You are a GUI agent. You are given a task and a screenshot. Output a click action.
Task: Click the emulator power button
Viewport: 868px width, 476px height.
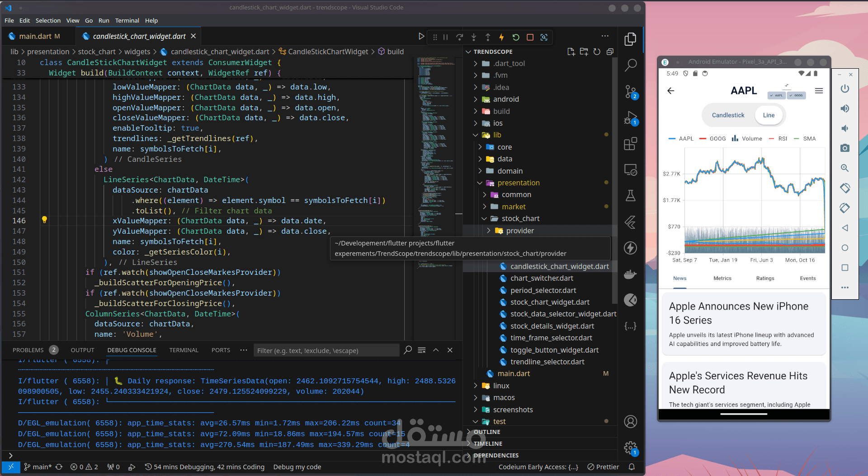844,89
